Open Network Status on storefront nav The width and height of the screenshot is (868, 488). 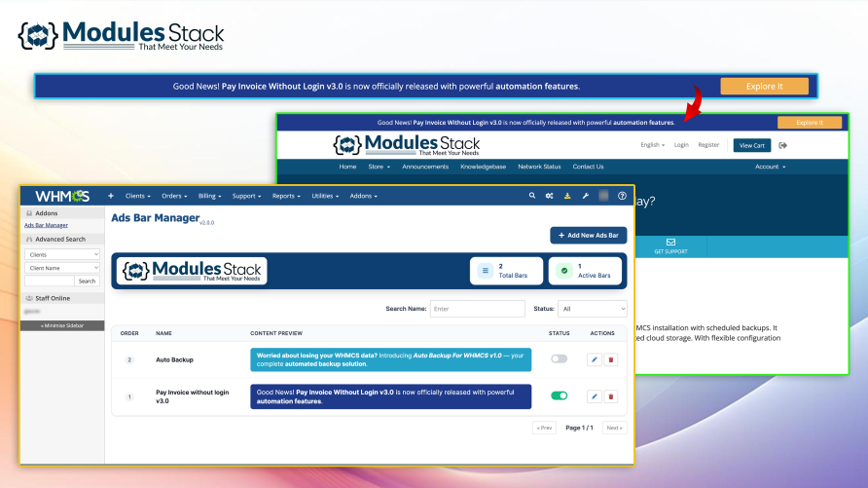(539, 167)
